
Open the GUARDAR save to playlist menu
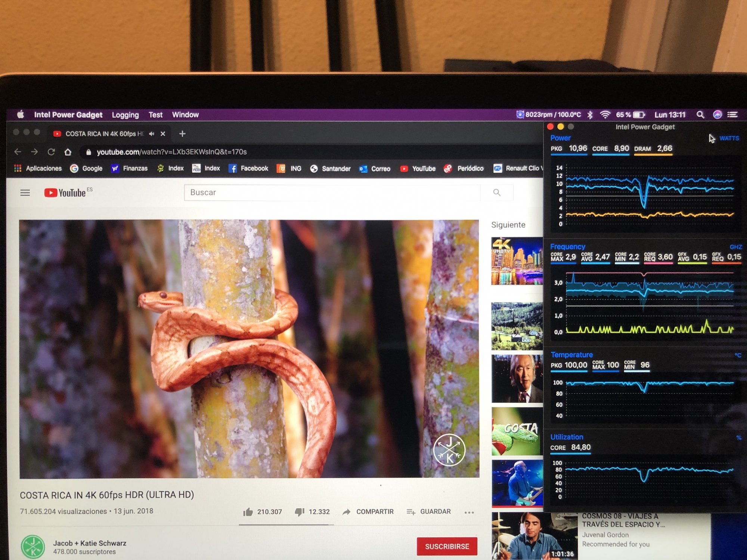coord(429,511)
